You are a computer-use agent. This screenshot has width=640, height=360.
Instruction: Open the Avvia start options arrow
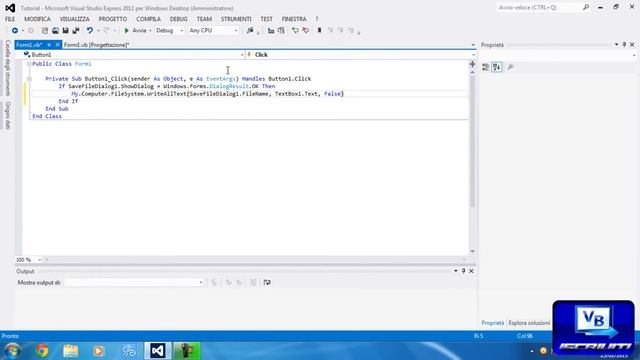pyautogui.click(x=150, y=31)
